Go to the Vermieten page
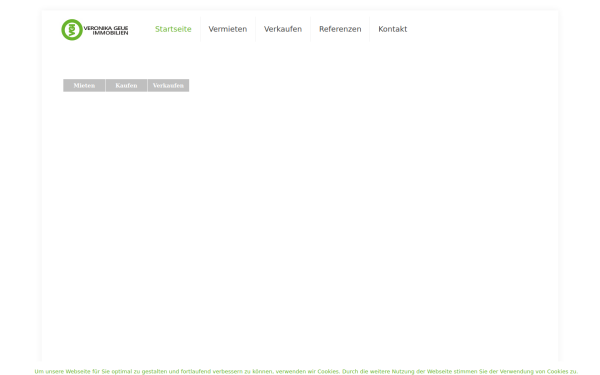 pos(228,29)
